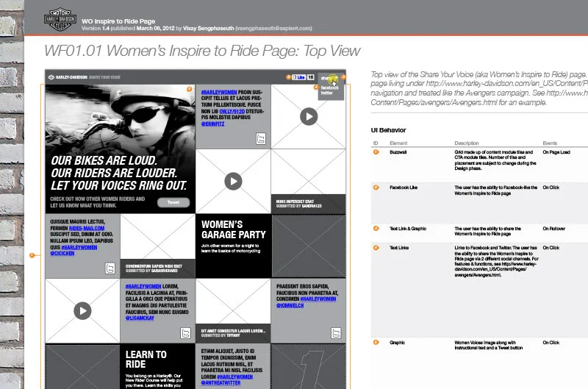
Task: Click the dark placeholder tile beside Women's Garage Party
Action: (x=309, y=246)
